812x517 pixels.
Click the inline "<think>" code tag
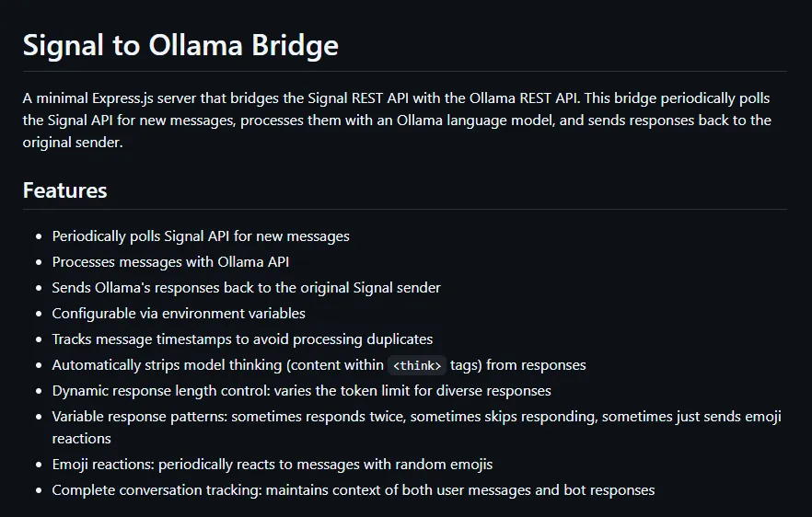click(417, 365)
